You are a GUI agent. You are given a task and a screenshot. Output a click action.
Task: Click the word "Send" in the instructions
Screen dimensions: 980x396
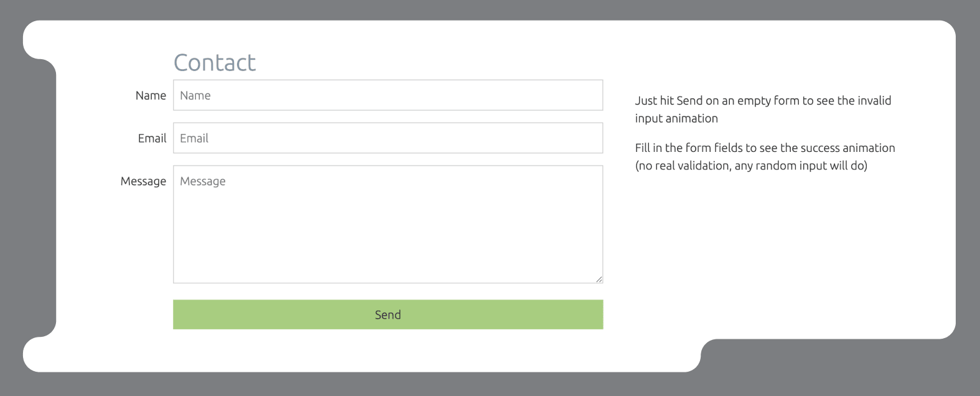coord(689,101)
